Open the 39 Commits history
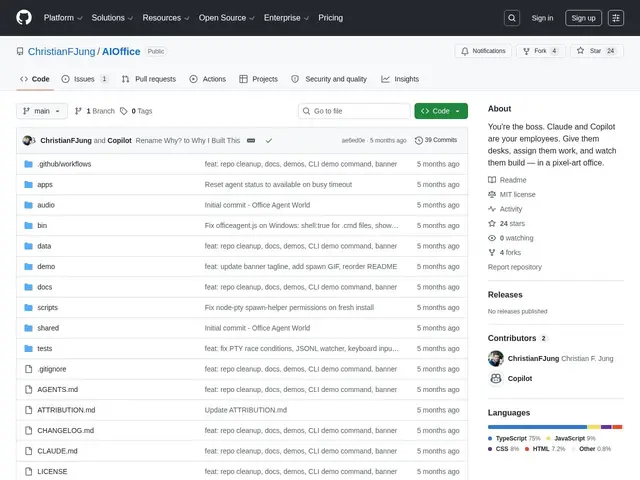The width and height of the screenshot is (640, 480). pos(436,140)
